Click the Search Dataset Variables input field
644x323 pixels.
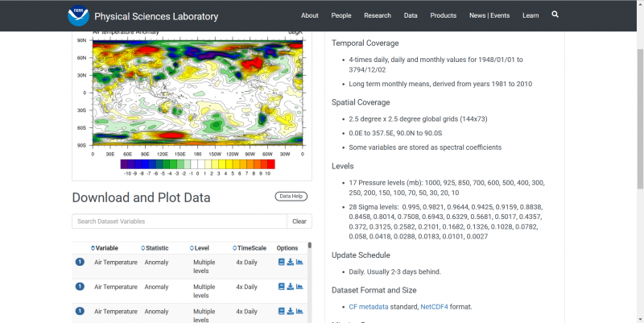coord(179,222)
